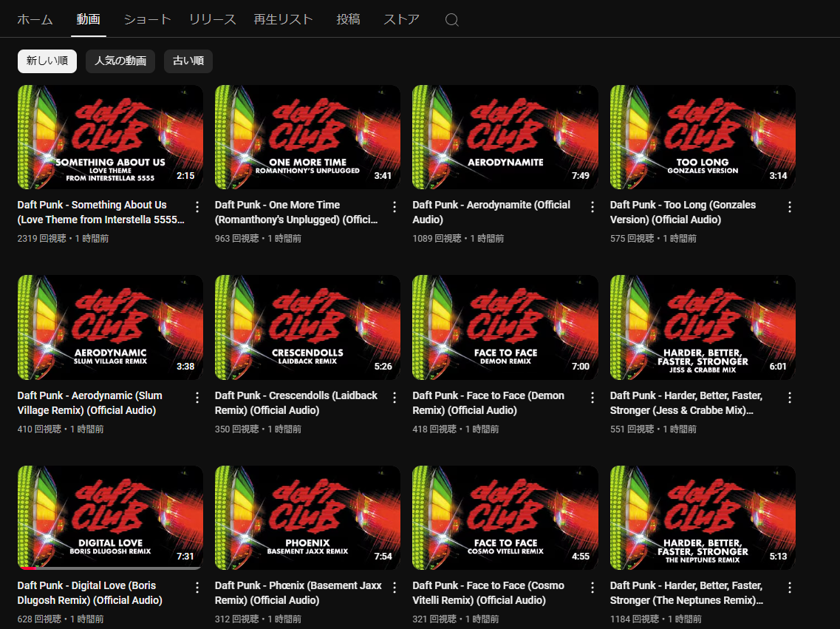840x629 pixels.
Task: Open options menu for Aerodynamic Slum Village Remix
Action: (x=197, y=398)
